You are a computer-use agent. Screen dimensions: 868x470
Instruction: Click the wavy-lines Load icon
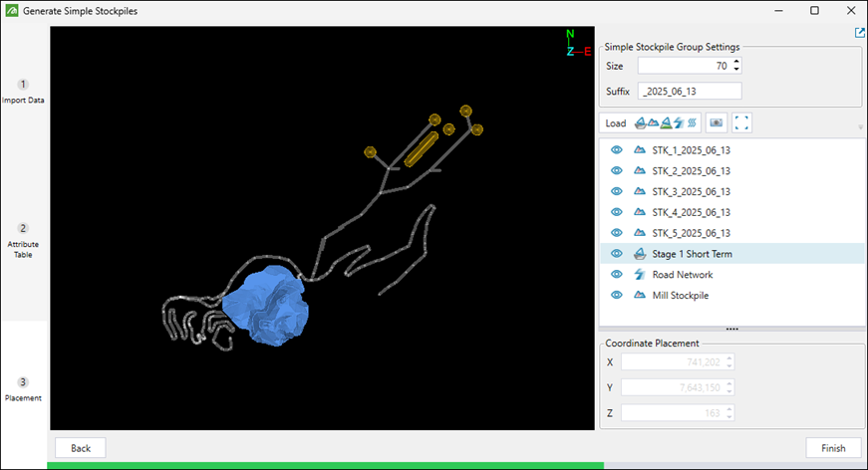click(692, 122)
